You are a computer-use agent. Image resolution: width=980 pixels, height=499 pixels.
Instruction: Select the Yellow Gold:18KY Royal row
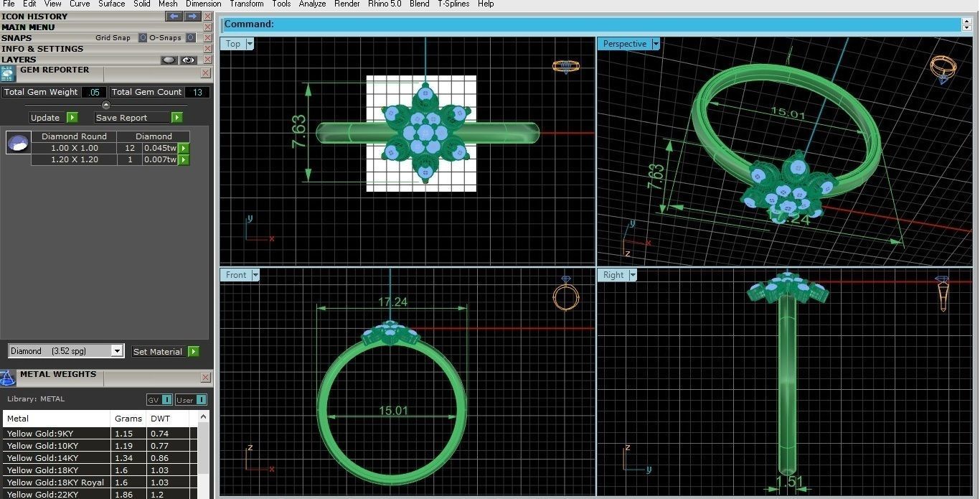click(100, 482)
